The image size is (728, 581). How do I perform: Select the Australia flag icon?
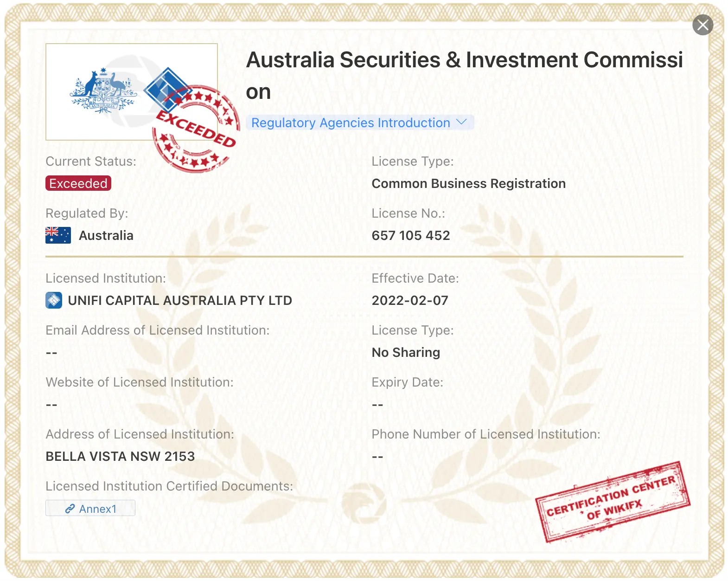pos(57,235)
